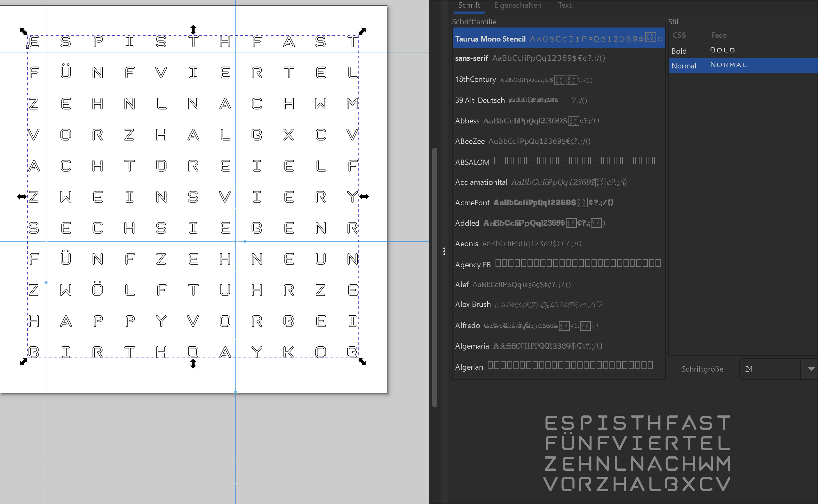Pick the 39 Alt-Deutsch font
The width and height of the screenshot is (818, 504).
pyautogui.click(x=559, y=100)
